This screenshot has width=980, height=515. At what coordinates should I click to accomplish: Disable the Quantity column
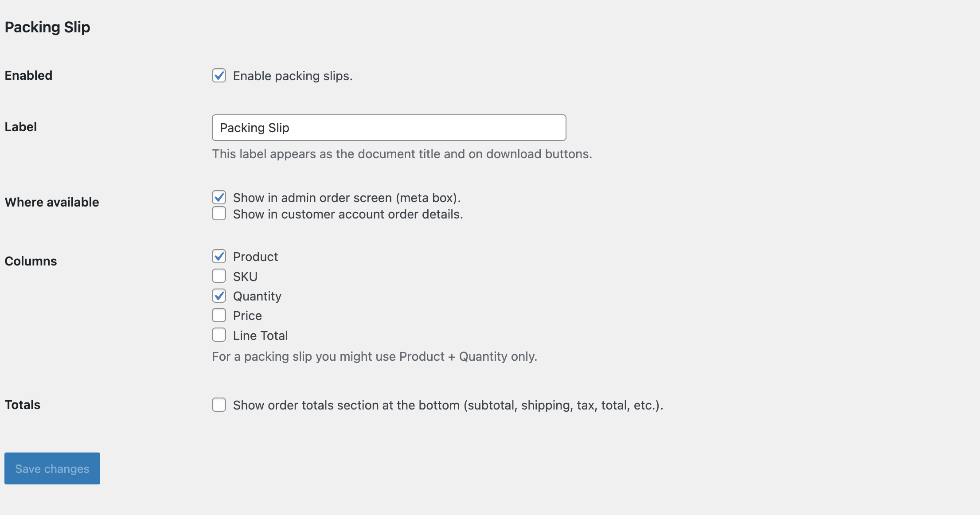[219, 296]
